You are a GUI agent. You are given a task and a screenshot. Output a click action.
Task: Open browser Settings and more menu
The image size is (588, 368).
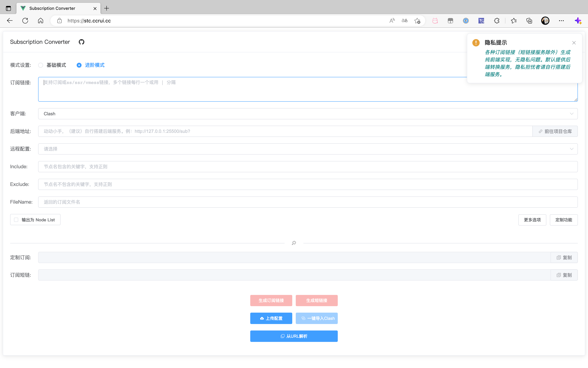(561, 21)
